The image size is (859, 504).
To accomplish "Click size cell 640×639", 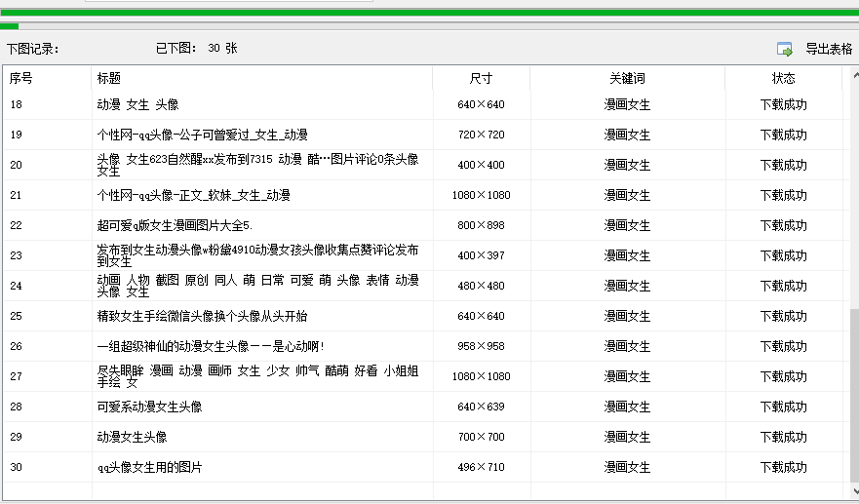I will [x=481, y=407].
